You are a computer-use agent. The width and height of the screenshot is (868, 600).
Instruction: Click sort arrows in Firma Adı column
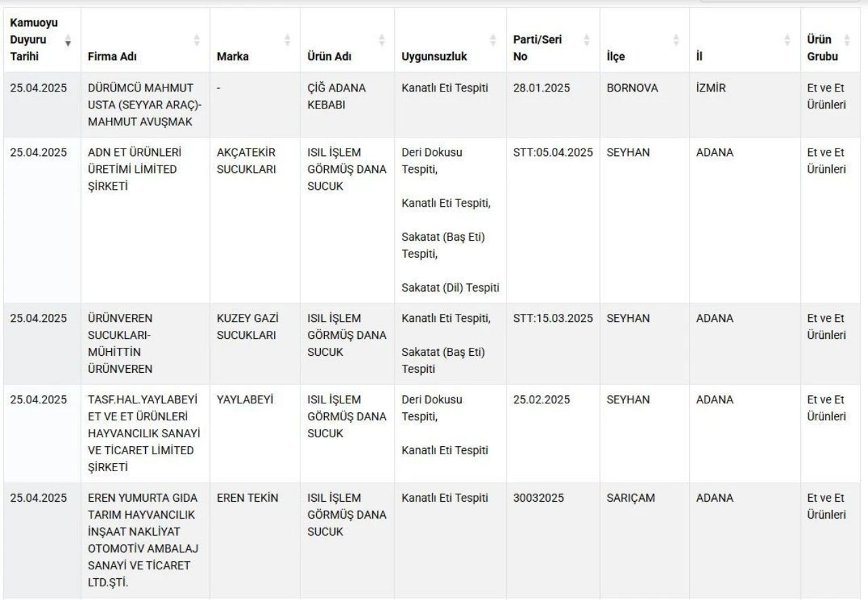pos(197,40)
